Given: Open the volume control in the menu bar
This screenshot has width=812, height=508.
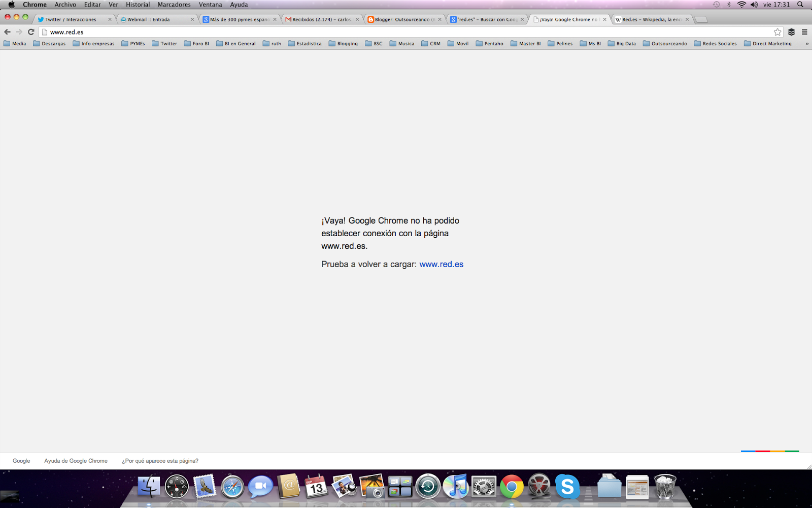Looking at the screenshot, I should coord(754,5).
